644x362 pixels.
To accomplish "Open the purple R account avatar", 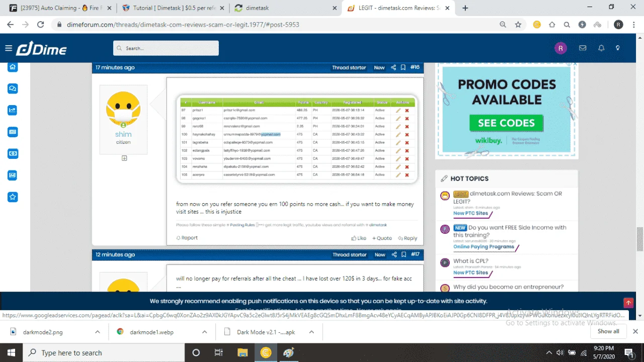I will click(x=560, y=48).
